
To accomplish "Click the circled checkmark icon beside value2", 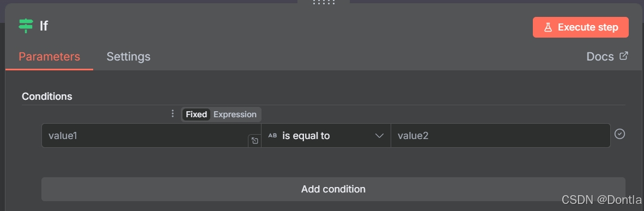I will click(x=620, y=134).
